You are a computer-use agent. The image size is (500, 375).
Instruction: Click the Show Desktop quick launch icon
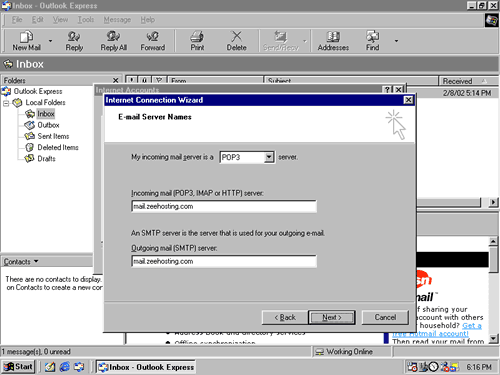[50, 367]
